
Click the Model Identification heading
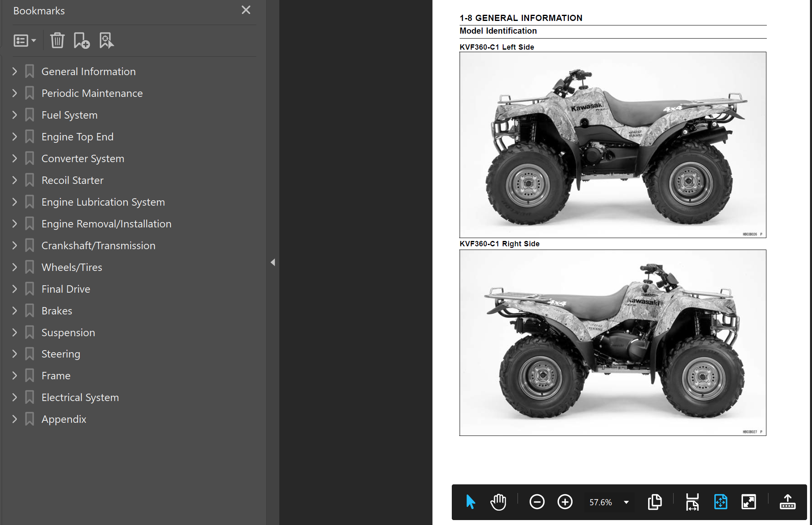tap(498, 31)
